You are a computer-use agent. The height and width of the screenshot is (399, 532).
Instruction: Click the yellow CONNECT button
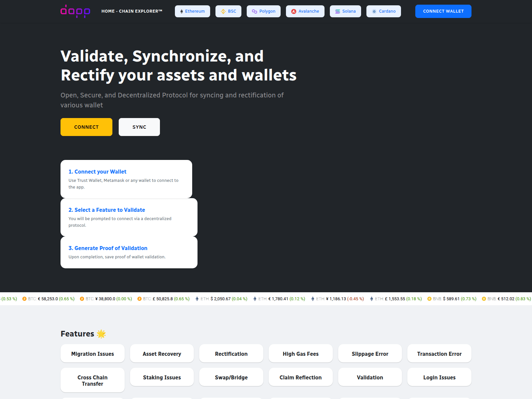coord(86,127)
